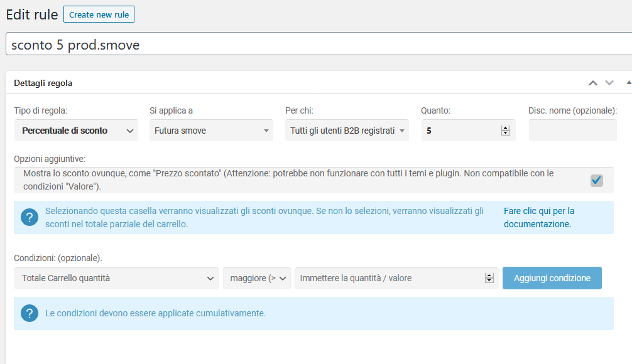Click the 'Condizioni: (opzionale).' label

[x=58, y=258]
